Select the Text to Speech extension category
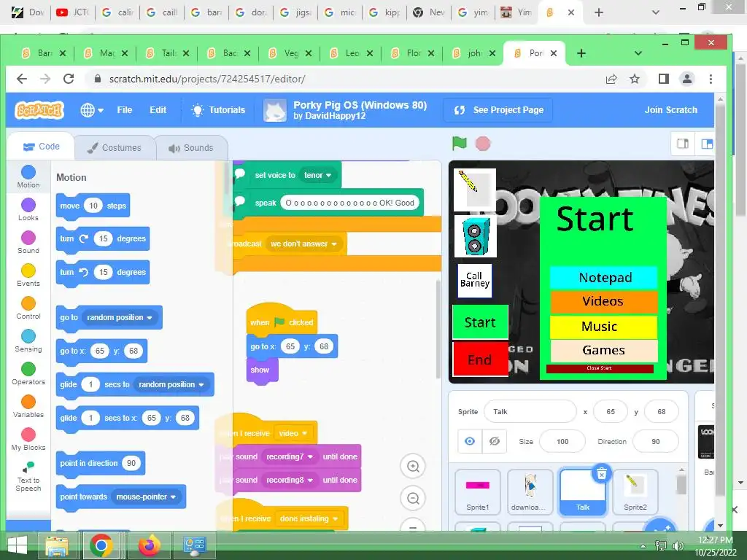This screenshot has height=560, width=747. click(28, 476)
